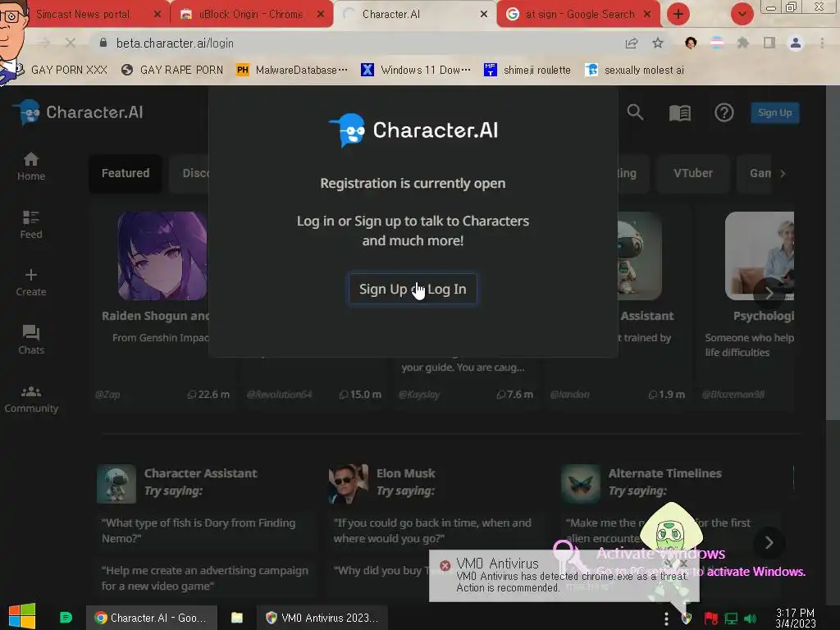Open Community in the sidebar

pyautogui.click(x=31, y=399)
